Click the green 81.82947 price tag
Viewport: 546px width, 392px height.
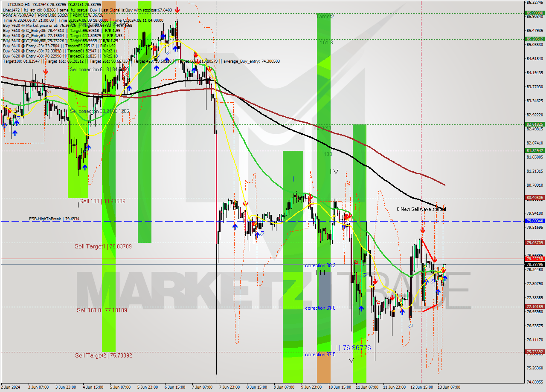click(x=535, y=150)
